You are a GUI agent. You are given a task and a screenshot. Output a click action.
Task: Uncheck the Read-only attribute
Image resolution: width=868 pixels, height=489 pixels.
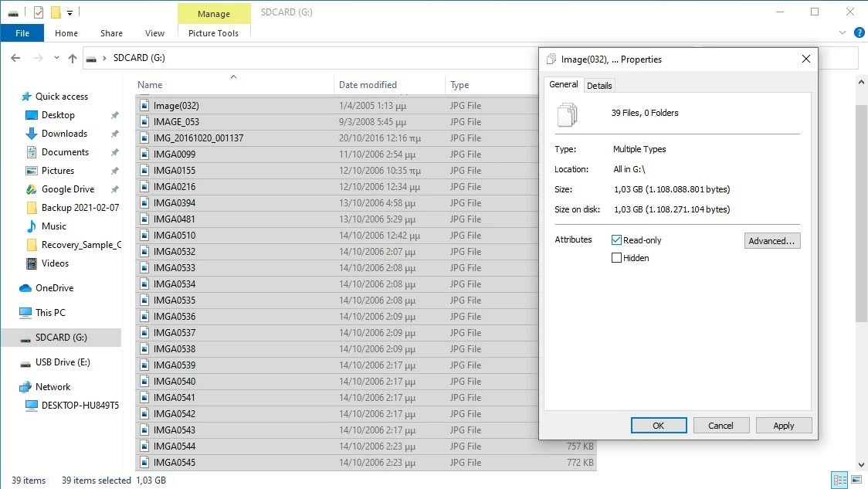click(616, 239)
